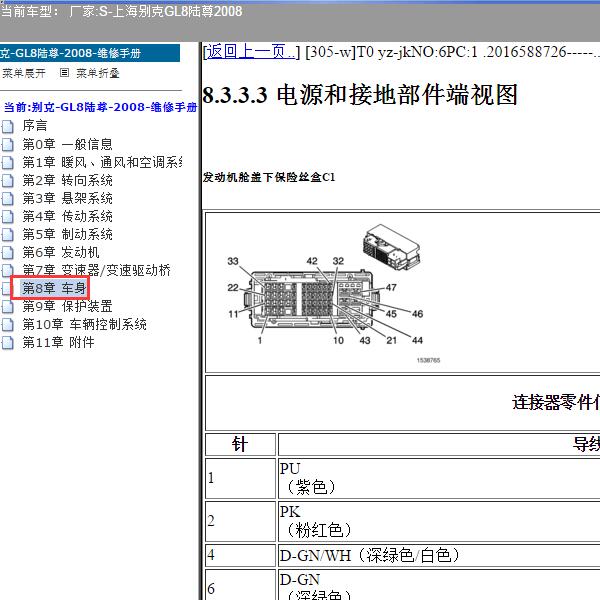Screen dimensions: 600x600
Task: Click page icon next to 序言
Action: coord(8,126)
